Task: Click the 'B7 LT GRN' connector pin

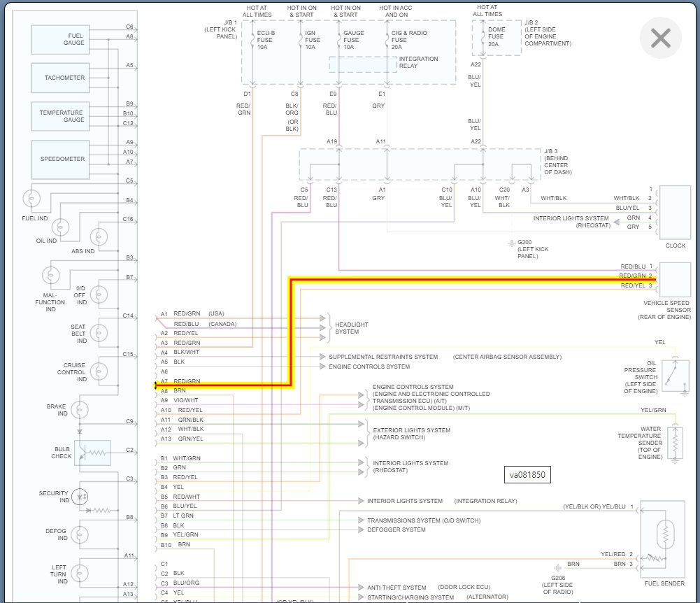Action: coord(177,516)
